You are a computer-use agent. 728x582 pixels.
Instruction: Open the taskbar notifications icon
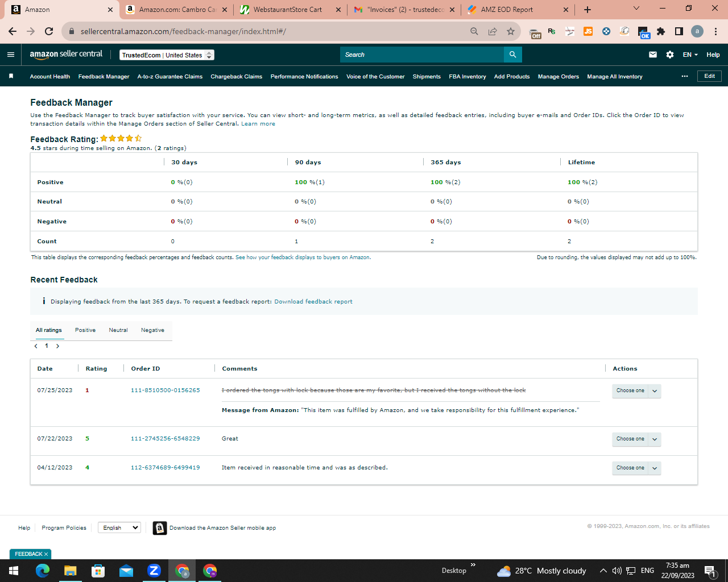pyautogui.click(x=709, y=571)
